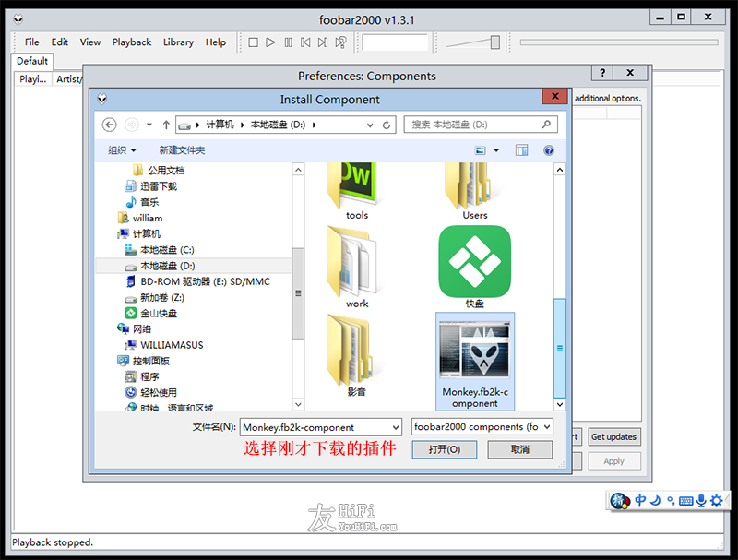Image resolution: width=738 pixels, height=560 pixels.
Task: Pause playback in foobar2000 toolbar
Action: click(288, 42)
